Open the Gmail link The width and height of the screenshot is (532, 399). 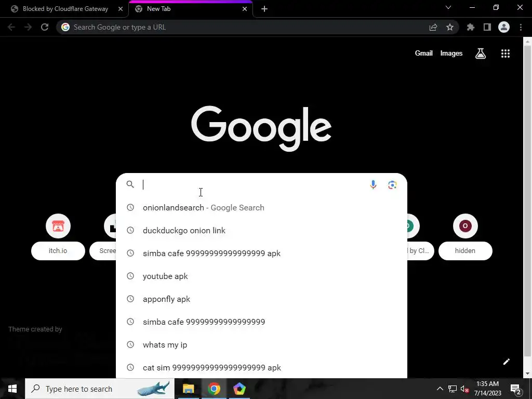424,54
